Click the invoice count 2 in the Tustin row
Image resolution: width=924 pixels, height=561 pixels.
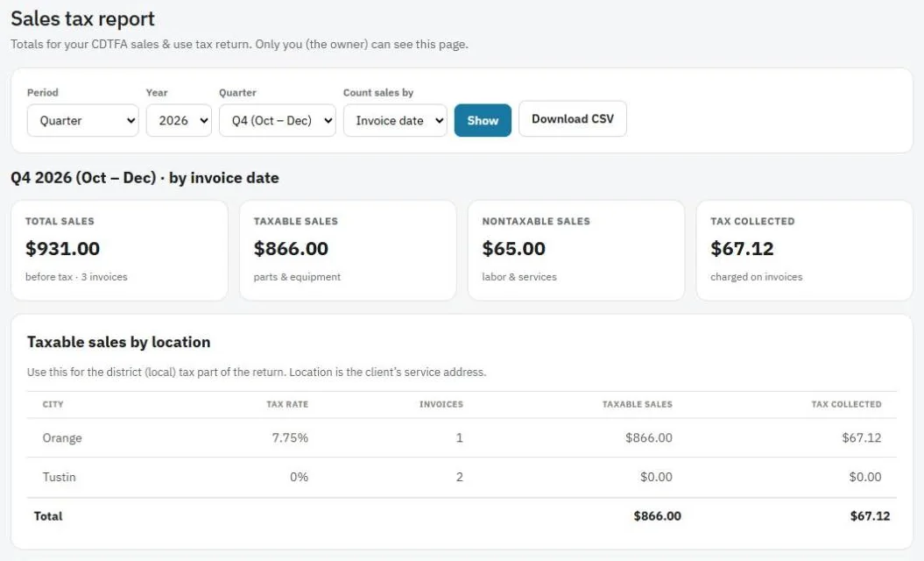(x=459, y=477)
